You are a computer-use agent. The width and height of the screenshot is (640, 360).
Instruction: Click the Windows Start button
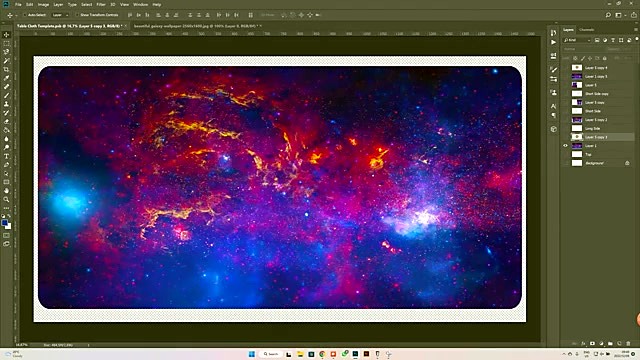[x=252, y=354]
